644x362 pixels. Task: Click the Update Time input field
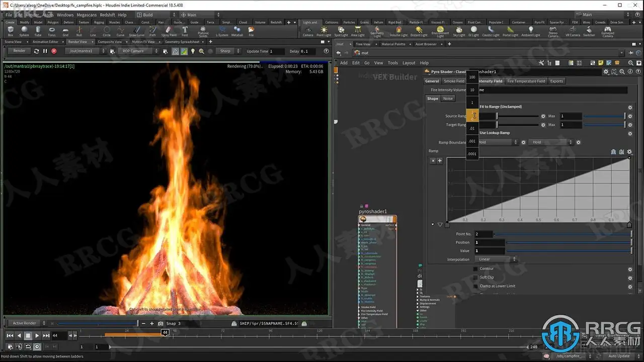(x=278, y=51)
